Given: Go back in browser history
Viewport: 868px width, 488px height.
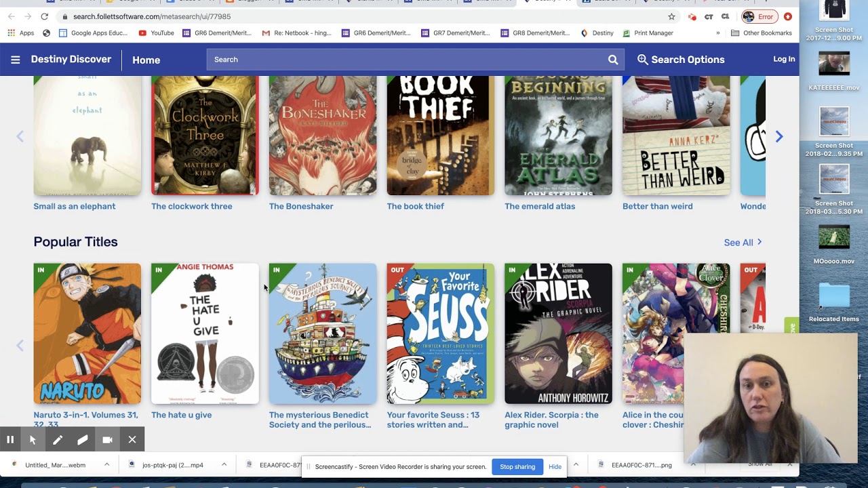Looking at the screenshot, I should 11,16.
